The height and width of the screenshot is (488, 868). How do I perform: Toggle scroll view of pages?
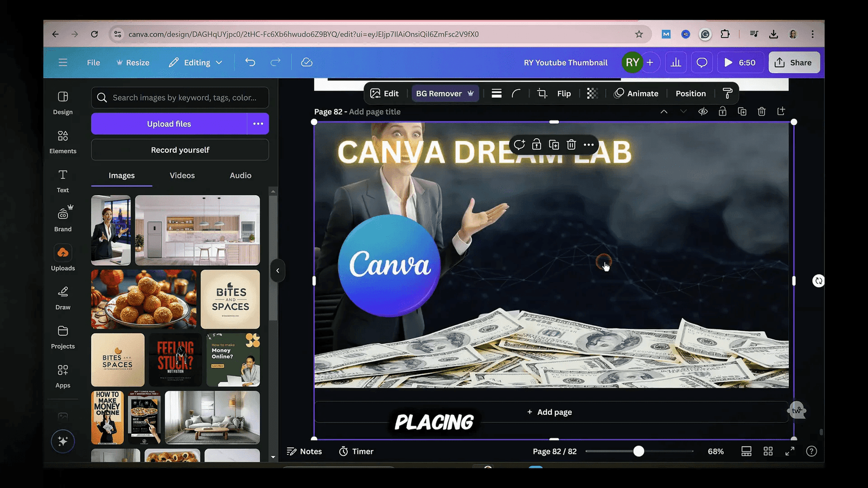point(746,451)
